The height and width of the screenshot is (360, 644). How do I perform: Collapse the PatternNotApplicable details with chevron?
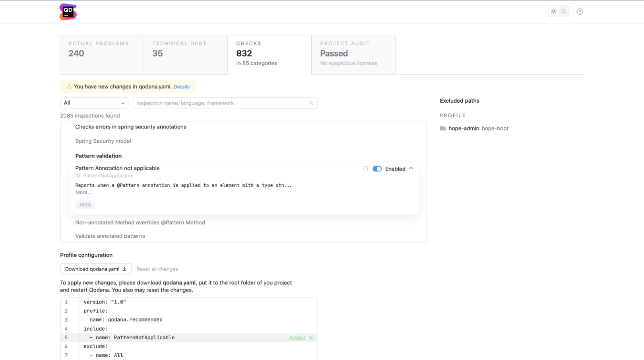coord(411,168)
